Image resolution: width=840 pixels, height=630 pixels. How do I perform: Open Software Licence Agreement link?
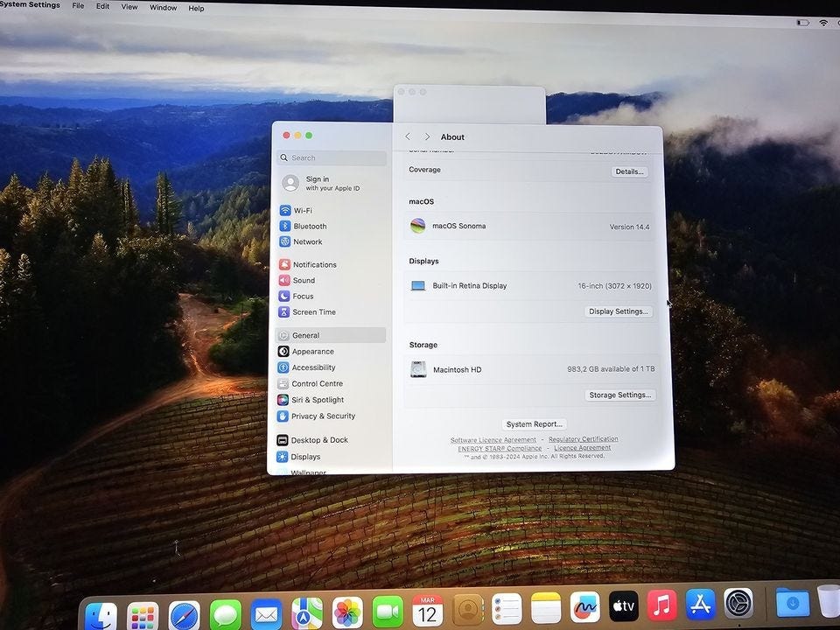(x=493, y=440)
